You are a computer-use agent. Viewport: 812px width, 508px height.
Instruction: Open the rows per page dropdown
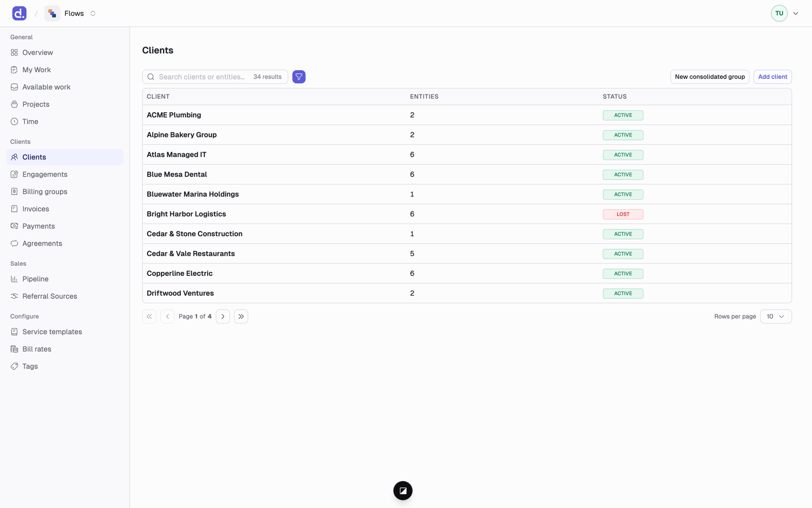click(775, 316)
